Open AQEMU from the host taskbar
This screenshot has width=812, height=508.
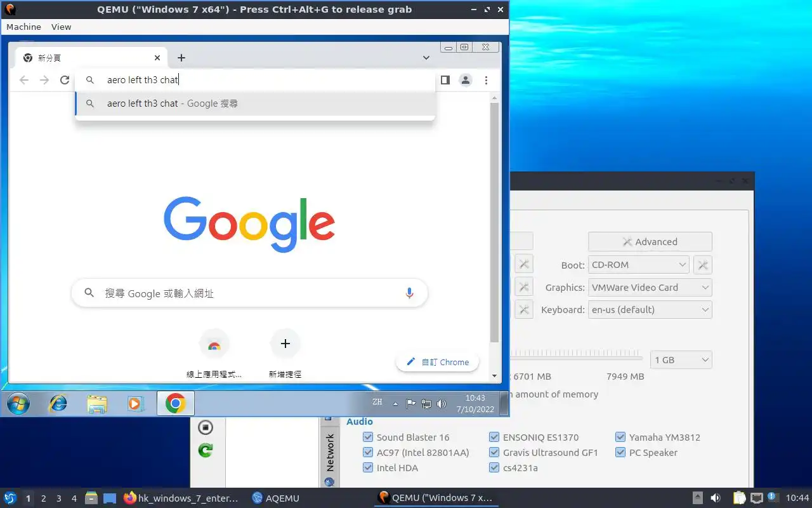pyautogui.click(x=276, y=498)
